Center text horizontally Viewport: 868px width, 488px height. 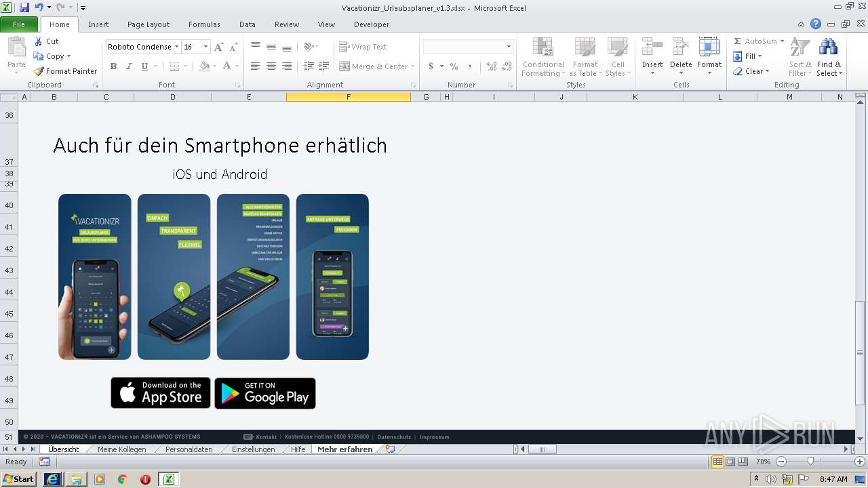click(x=271, y=66)
